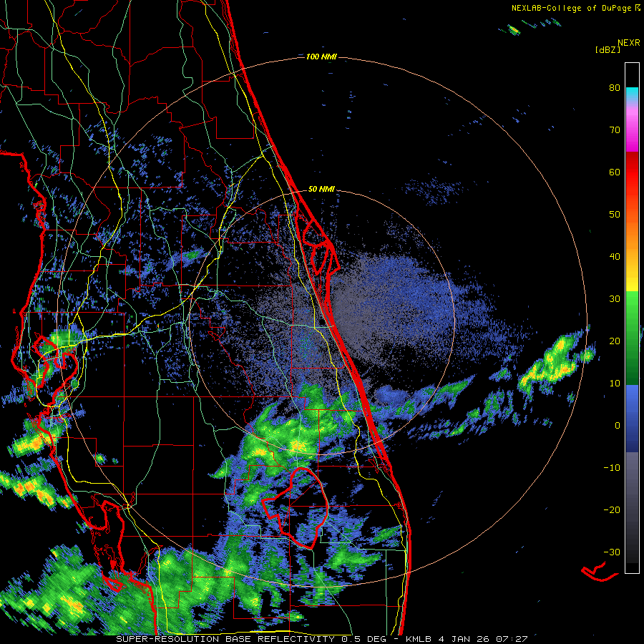Click the dBZ units label

click(x=608, y=49)
